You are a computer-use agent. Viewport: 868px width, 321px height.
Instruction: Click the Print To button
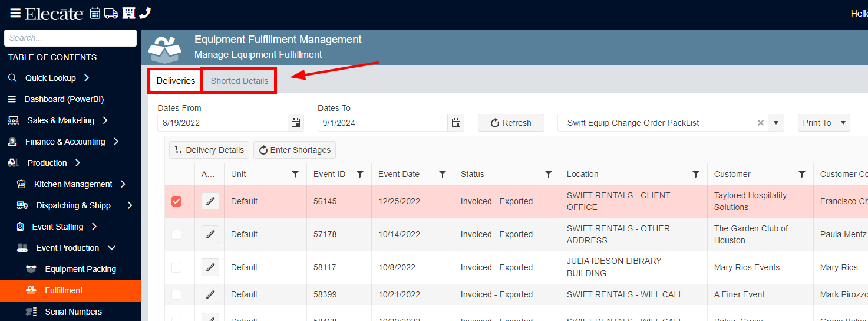(x=817, y=123)
